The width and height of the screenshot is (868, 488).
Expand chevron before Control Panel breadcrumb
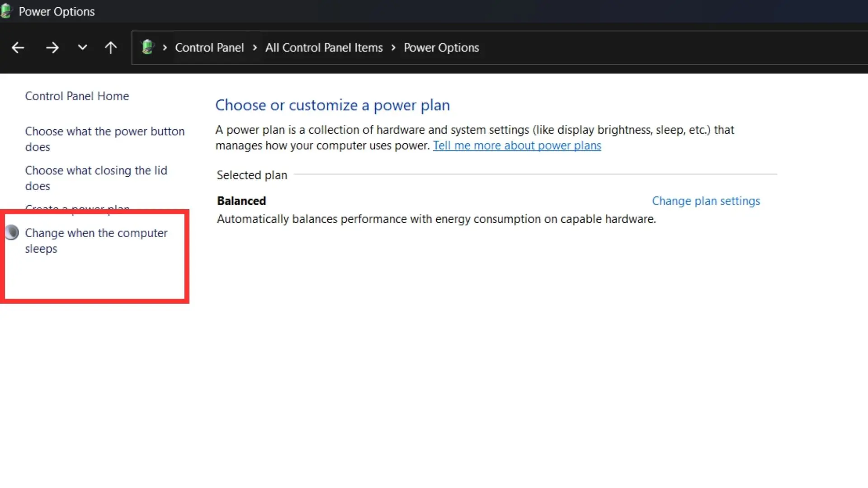165,47
